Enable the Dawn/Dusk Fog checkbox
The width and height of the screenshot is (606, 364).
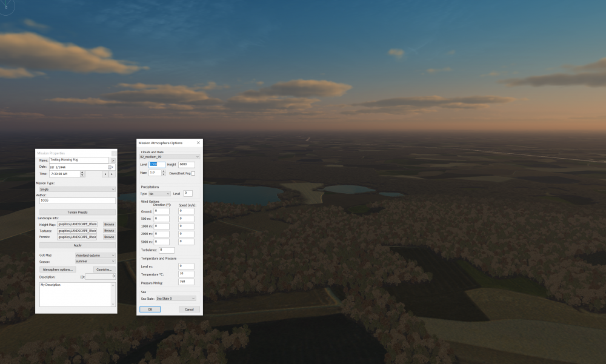coord(193,173)
